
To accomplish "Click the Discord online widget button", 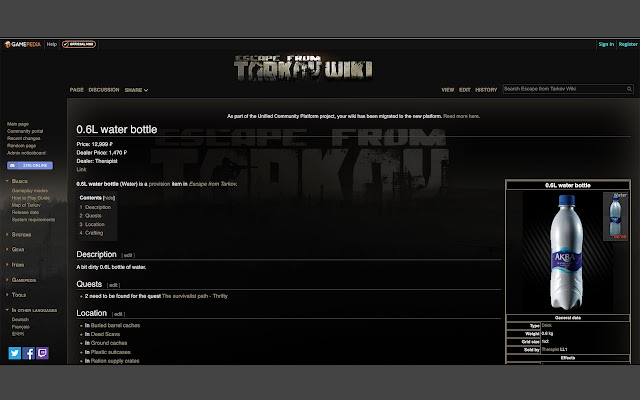I will point(30,165).
